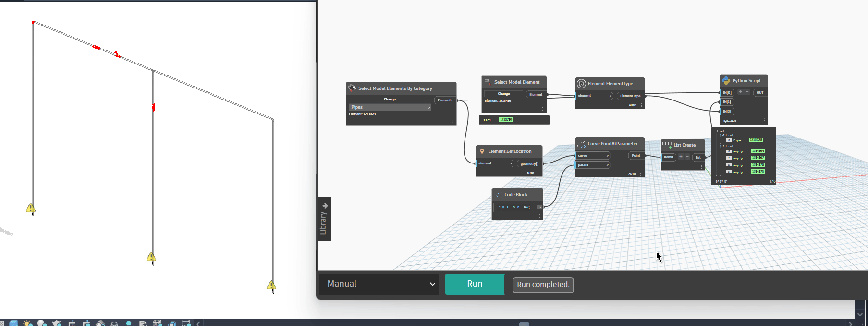Click the warning triangle under the left pipe

tap(31, 208)
